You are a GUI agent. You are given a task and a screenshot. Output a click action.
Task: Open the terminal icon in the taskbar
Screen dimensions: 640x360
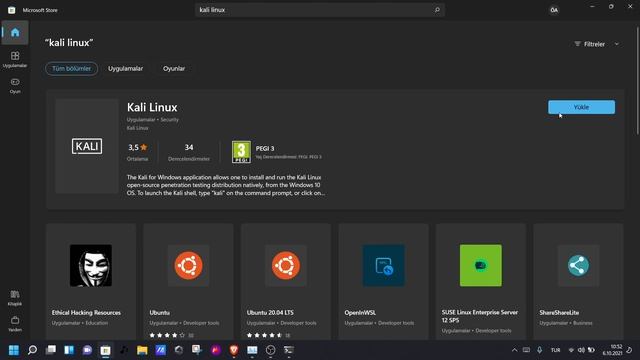(289, 350)
